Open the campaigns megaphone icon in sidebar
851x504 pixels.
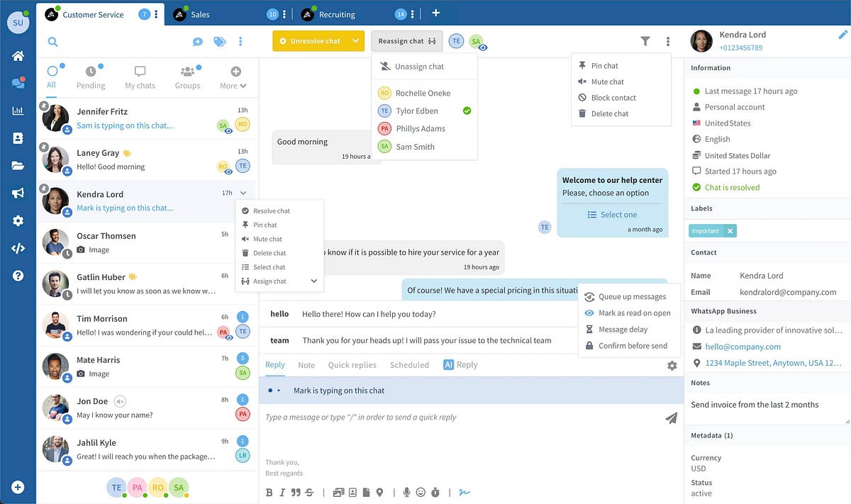click(x=18, y=193)
